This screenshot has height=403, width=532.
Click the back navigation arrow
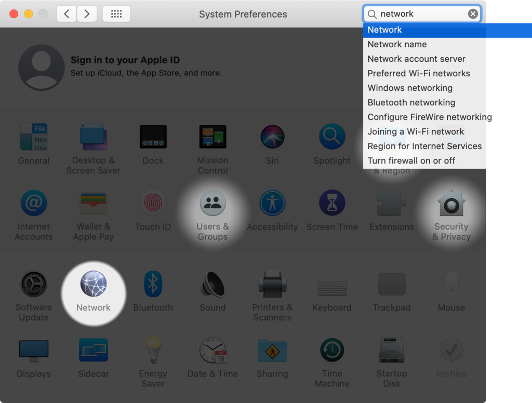coord(66,14)
